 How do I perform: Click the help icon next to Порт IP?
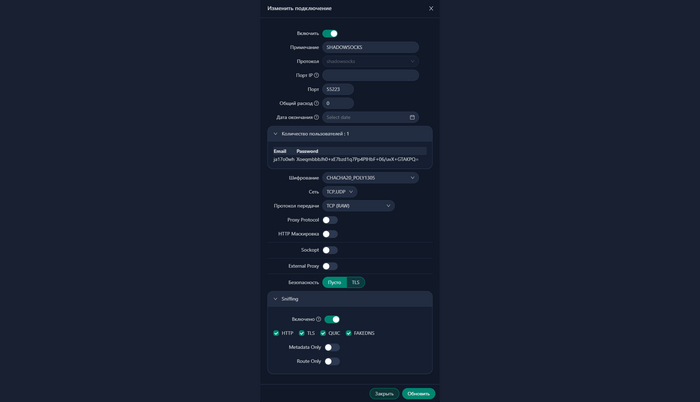(317, 75)
